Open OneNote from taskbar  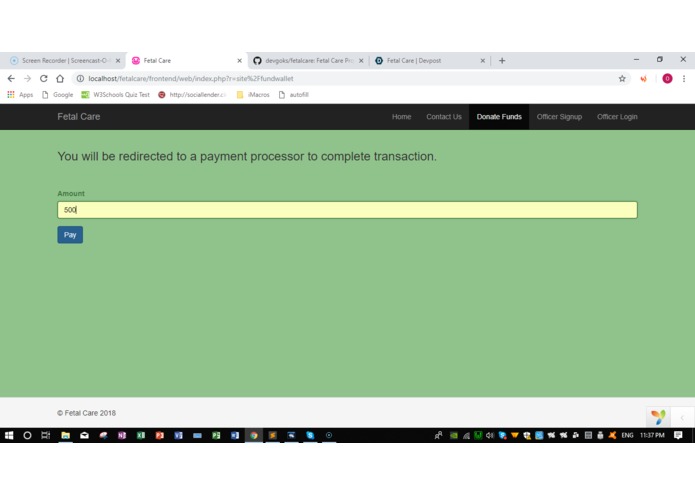tap(122, 436)
